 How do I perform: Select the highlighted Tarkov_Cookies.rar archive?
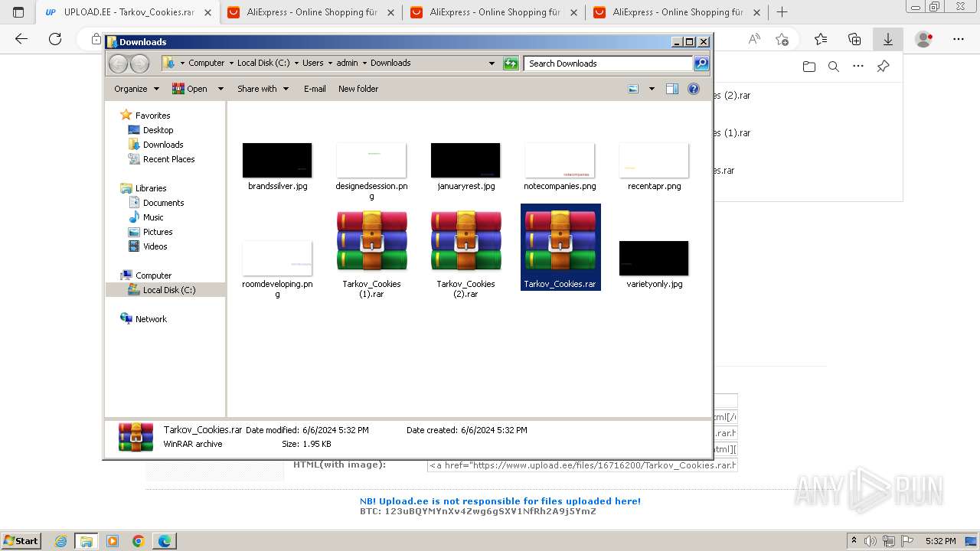click(560, 247)
